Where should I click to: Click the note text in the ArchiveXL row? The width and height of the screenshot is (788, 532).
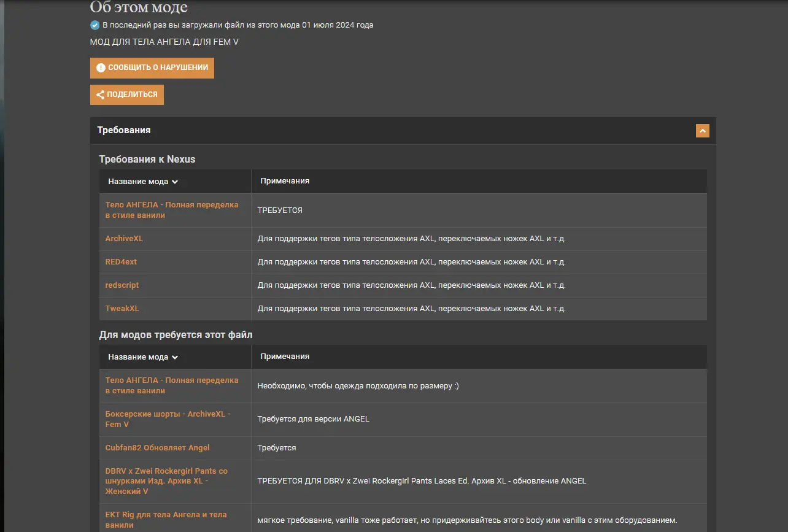tap(411, 239)
